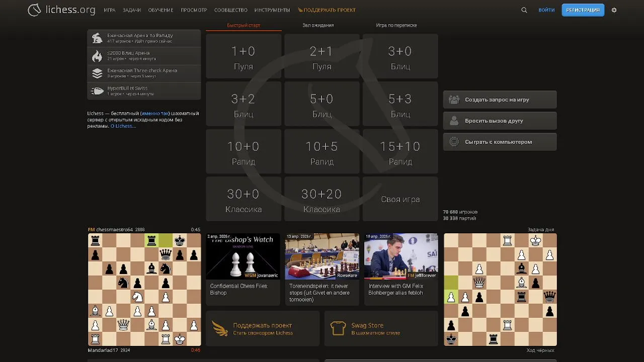This screenshot has height=362, width=644.
Task: Open the ОБУЧЕНИЕ menu
Action: pyautogui.click(x=160, y=10)
